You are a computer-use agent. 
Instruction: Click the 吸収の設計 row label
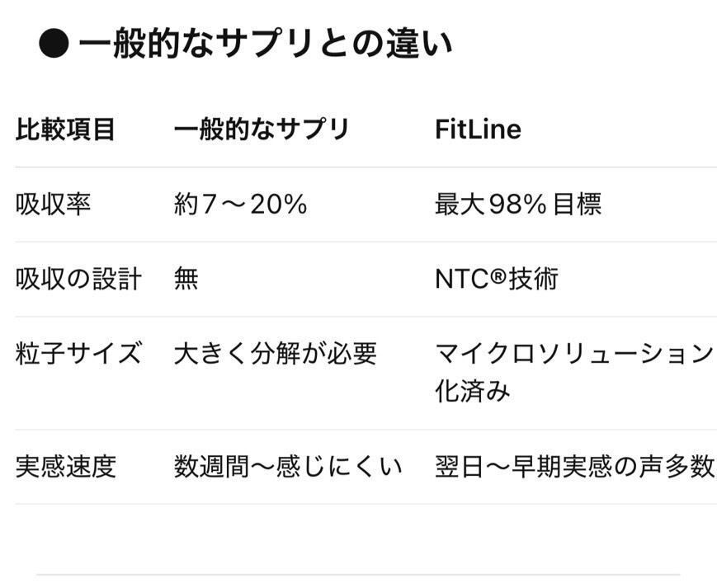tap(78, 279)
